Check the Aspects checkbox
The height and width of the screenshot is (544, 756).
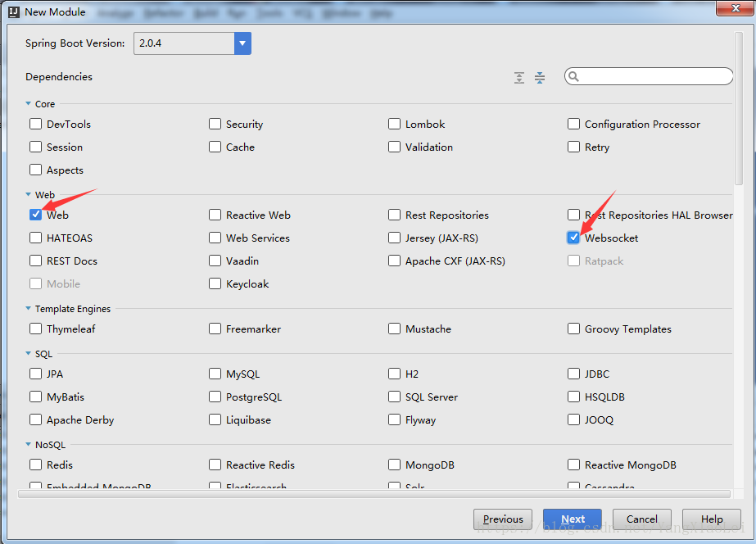coord(36,170)
